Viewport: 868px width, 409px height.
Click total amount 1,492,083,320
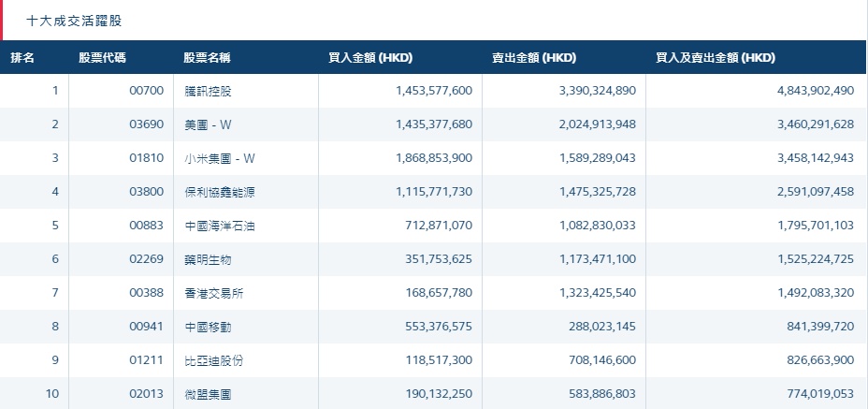(816, 293)
